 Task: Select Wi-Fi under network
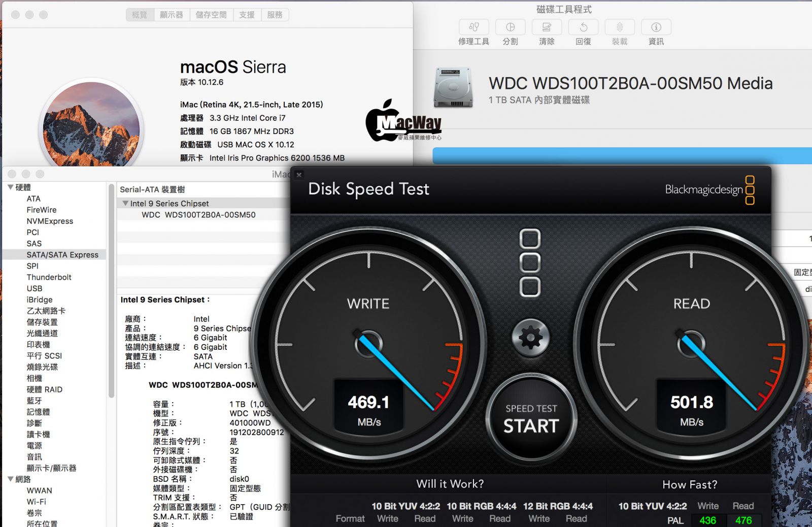pyautogui.click(x=36, y=502)
